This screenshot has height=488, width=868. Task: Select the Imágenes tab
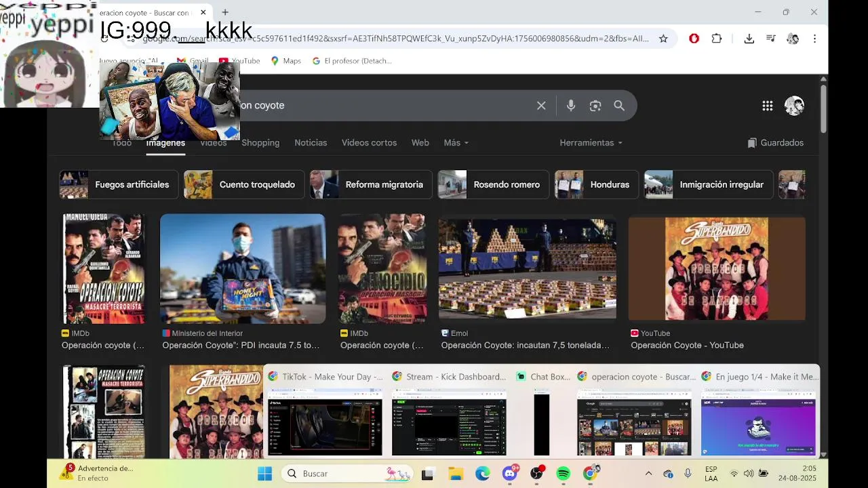pyautogui.click(x=165, y=143)
